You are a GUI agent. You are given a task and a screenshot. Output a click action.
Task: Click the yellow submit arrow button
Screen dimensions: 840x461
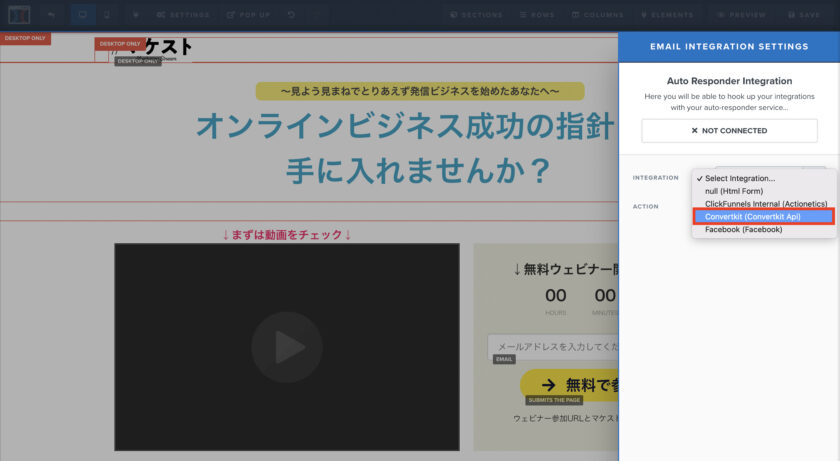(569, 384)
